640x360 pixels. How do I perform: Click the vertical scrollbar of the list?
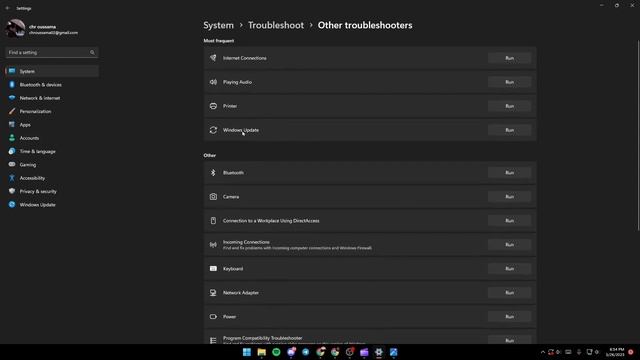click(638, 135)
